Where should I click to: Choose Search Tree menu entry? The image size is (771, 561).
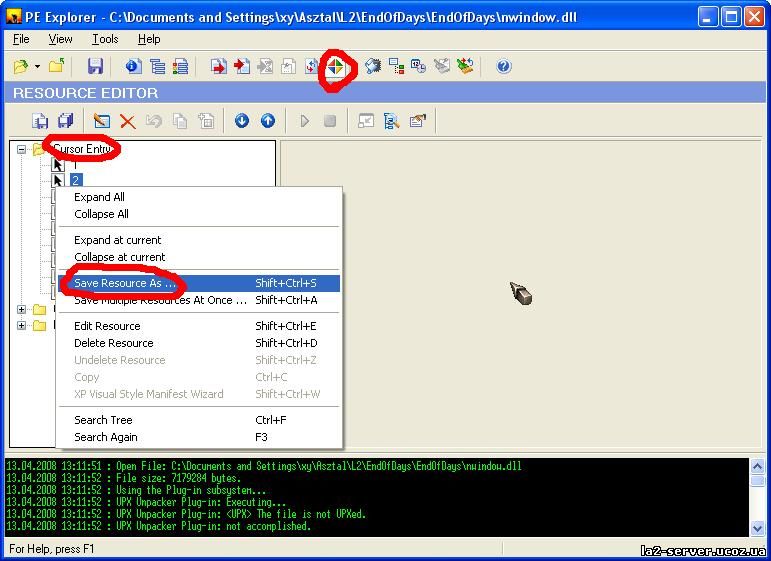point(199,420)
